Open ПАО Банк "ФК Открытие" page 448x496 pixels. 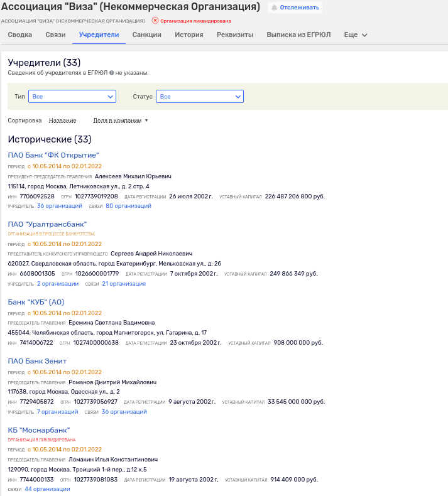pyautogui.click(x=53, y=155)
